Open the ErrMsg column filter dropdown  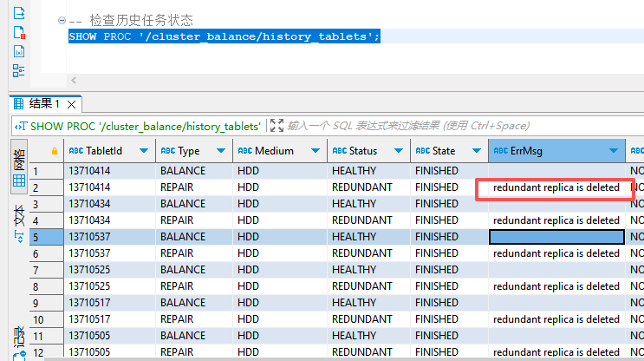615,151
